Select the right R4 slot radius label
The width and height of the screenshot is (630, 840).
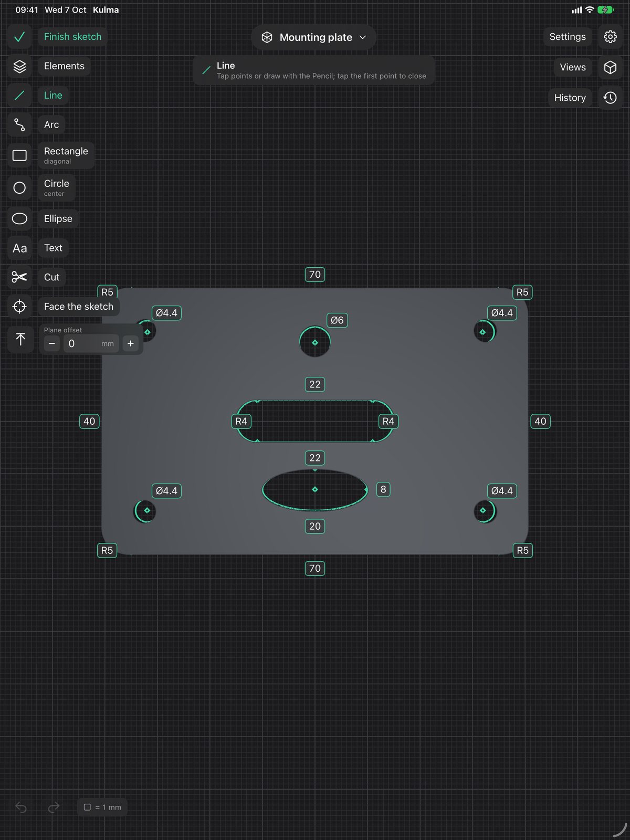point(388,421)
